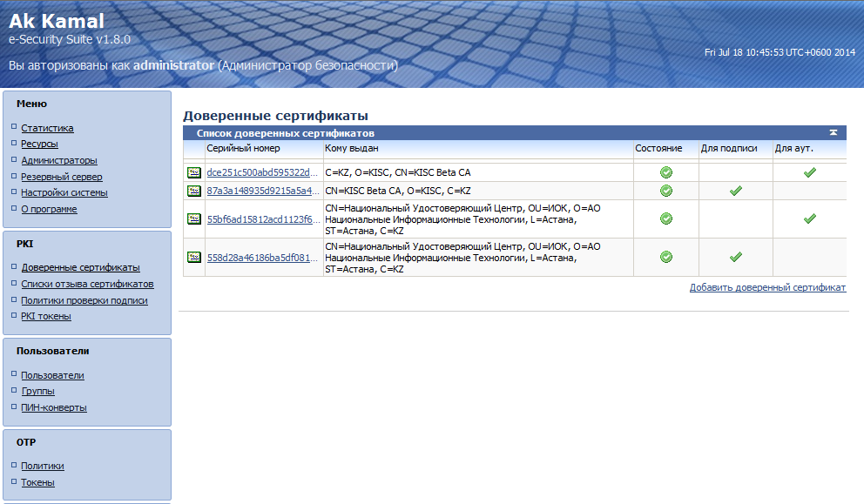Select Доверенные сертификаты in PKI menu

(x=80, y=267)
